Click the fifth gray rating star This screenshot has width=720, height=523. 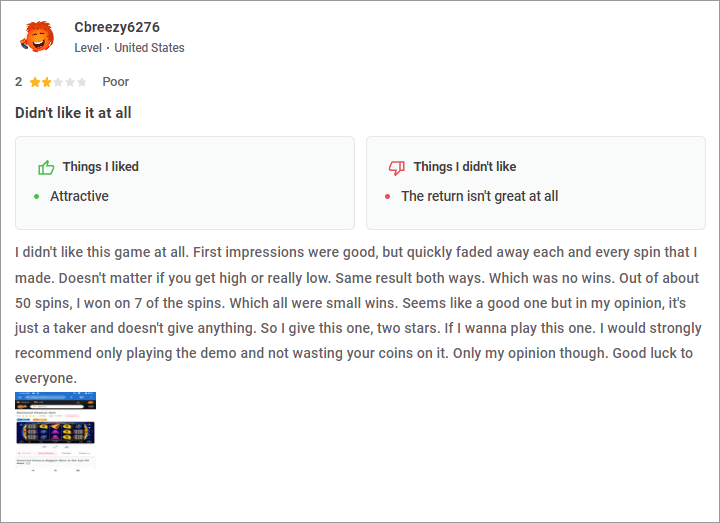(x=82, y=82)
